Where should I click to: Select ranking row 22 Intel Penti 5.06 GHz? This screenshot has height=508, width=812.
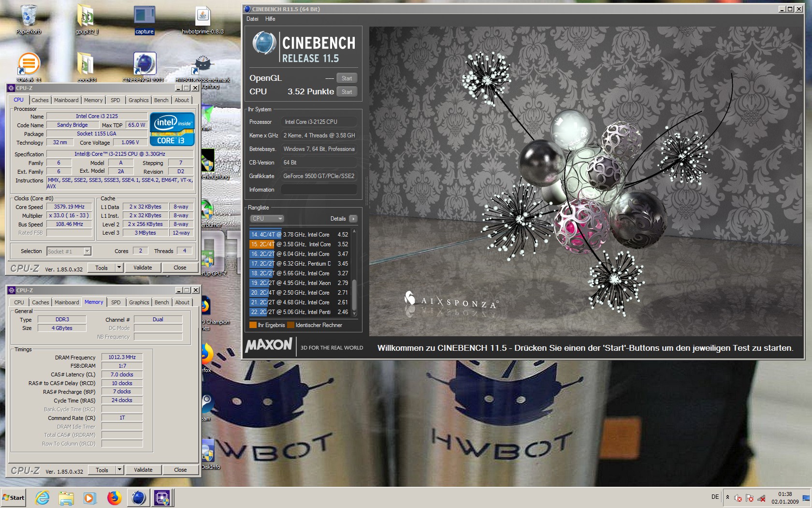click(x=300, y=312)
